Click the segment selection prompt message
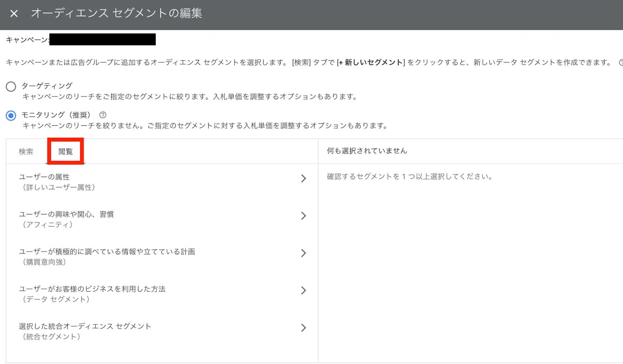Image resolution: width=623 pixels, height=364 pixels. click(408, 176)
